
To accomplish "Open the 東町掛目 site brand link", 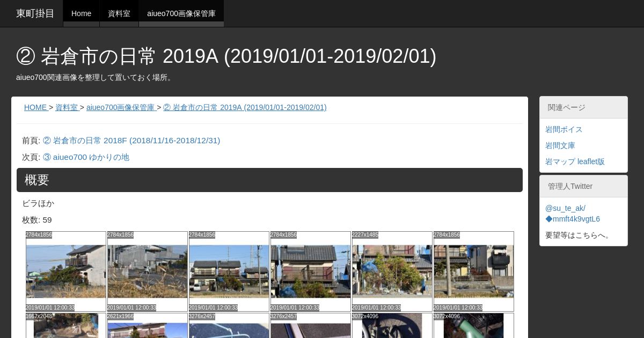I will pos(35,13).
